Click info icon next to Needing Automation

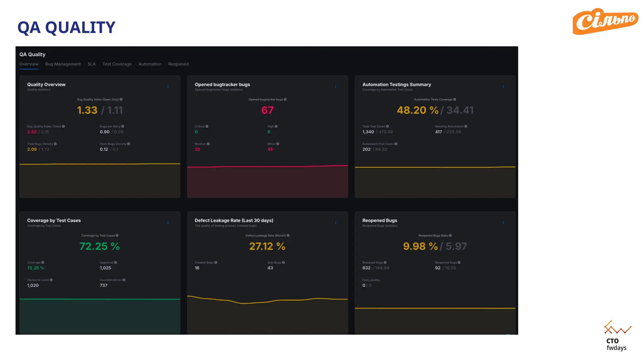tap(466, 127)
